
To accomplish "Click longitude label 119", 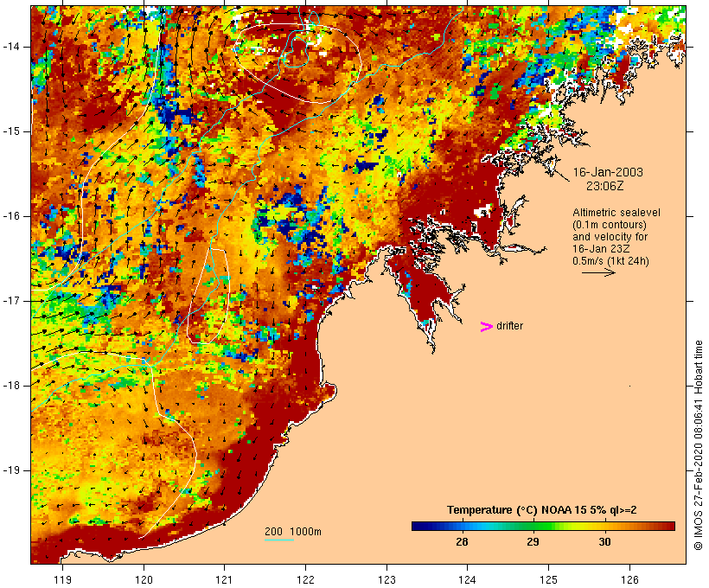I will coord(62,579).
